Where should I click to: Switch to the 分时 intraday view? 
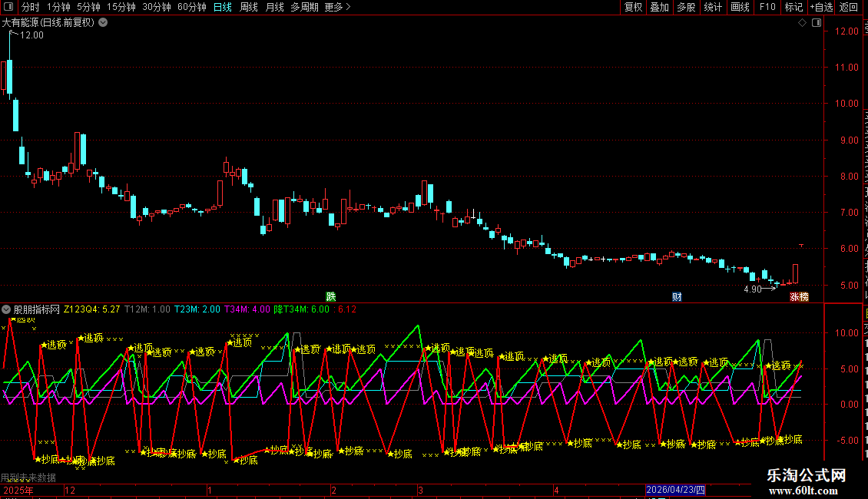pyautogui.click(x=31, y=7)
